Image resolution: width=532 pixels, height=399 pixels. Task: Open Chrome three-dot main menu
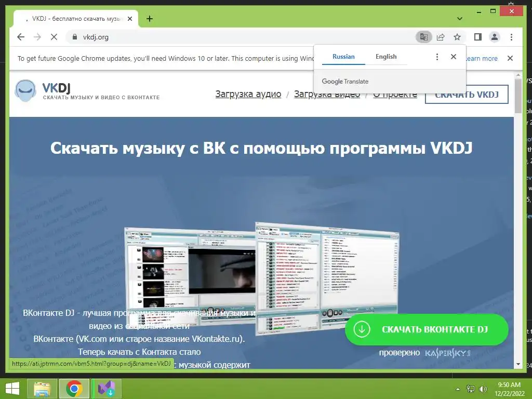tap(511, 37)
